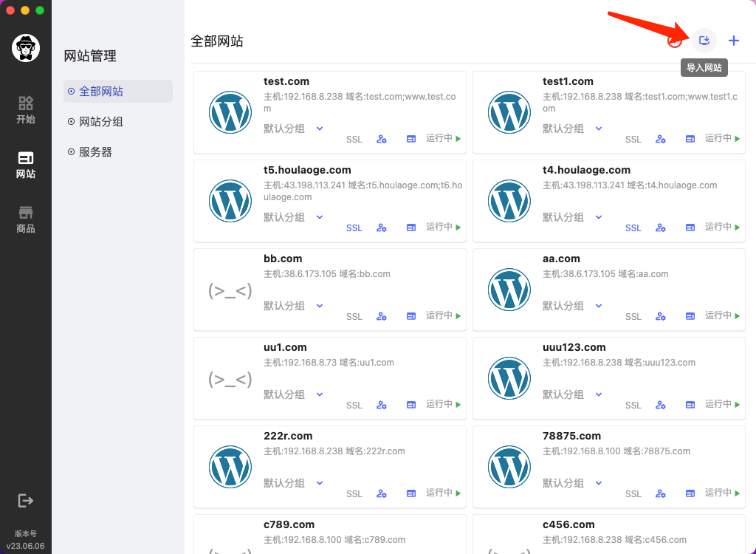756x554 pixels.
Task: Click the panel icon on uuu123.com card
Action: (x=690, y=405)
